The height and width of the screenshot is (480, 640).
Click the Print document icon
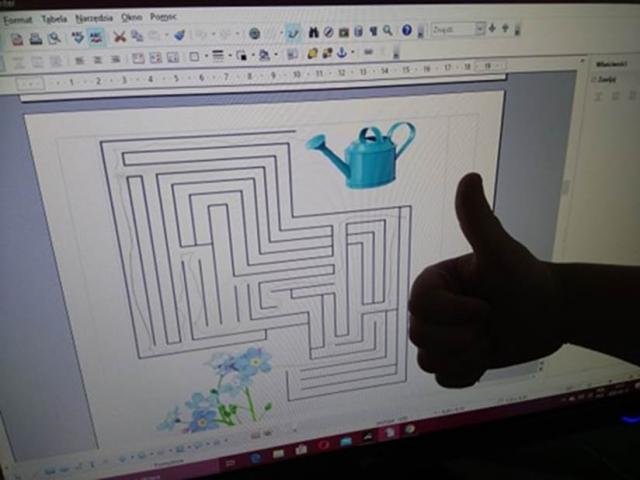click(x=35, y=38)
